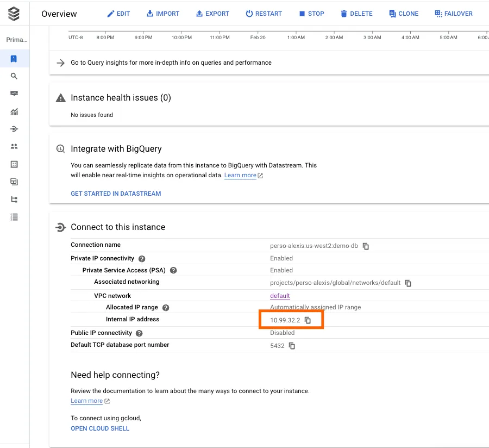Open System insights monitor sidebar icon
489x448 pixels.
(x=14, y=94)
